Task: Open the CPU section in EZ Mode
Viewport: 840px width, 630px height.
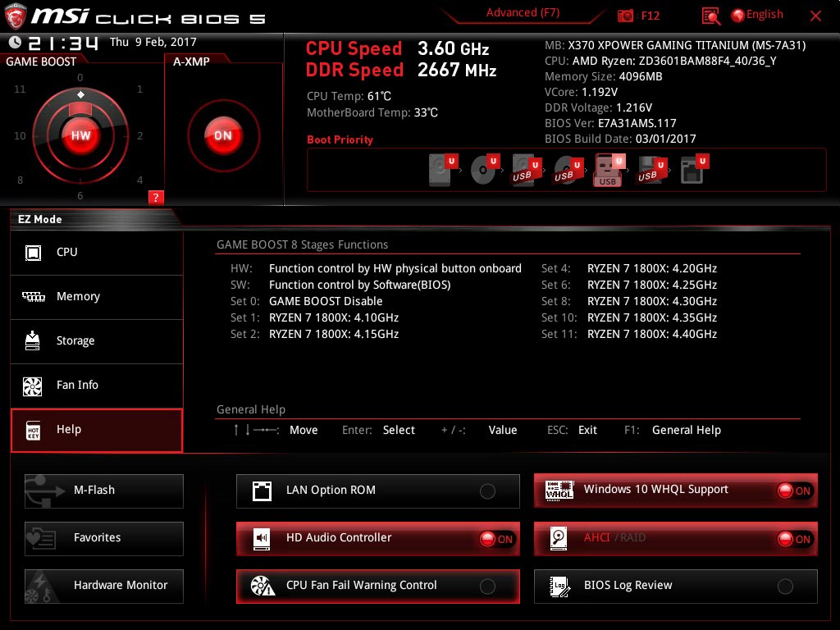Action: (97, 253)
